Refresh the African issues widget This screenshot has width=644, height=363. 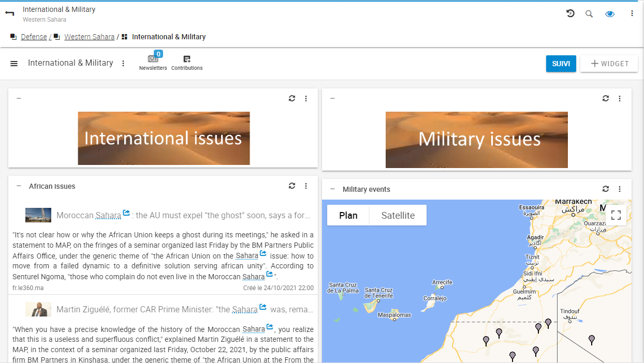[292, 186]
